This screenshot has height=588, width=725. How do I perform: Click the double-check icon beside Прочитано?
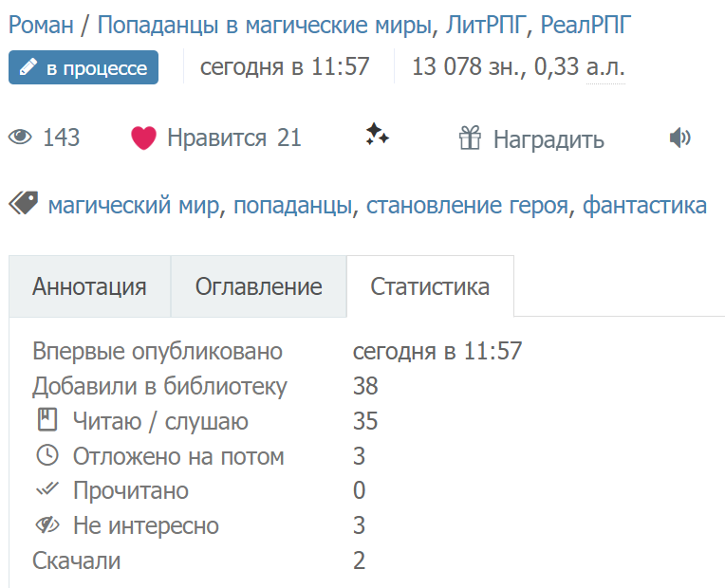pos(46,490)
